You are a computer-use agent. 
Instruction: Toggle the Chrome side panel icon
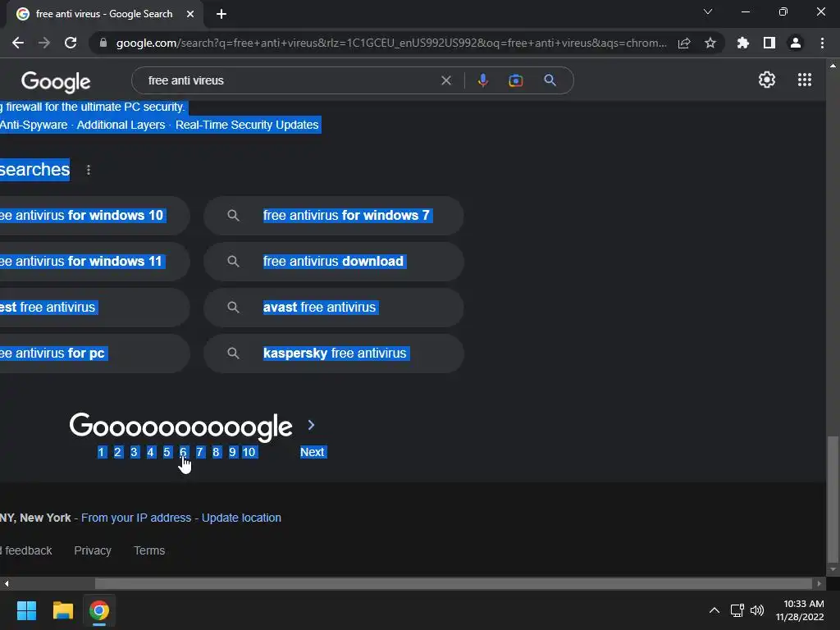click(x=769, y=43)
